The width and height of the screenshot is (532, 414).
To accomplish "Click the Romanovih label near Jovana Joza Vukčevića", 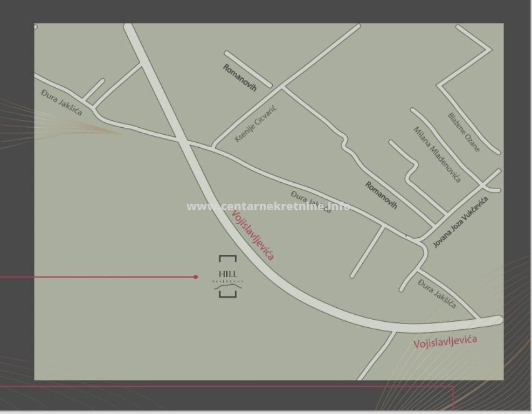I will coord(381,195).
